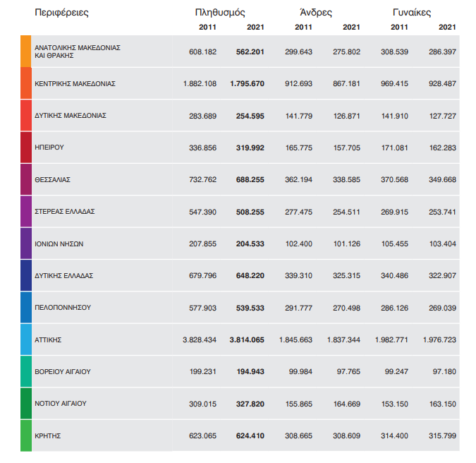
Task: Click the teal swatch beside ΒΟΡΕΙΟΥ ΑΙΓΑΙΟΥ
Action: click(26, 371)
